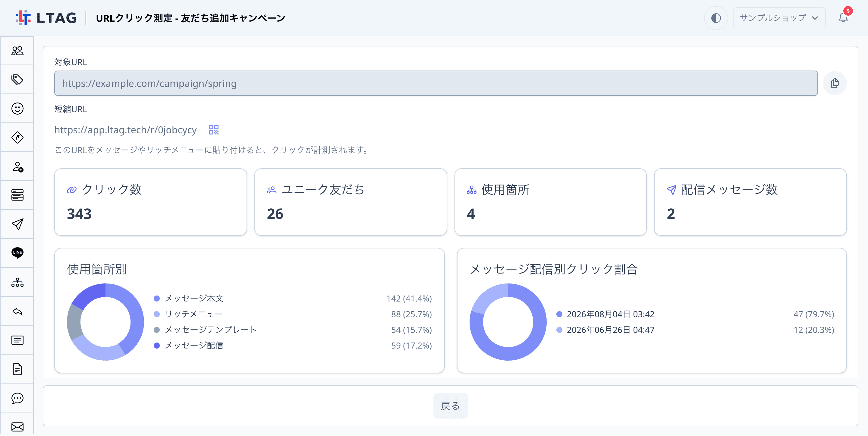868x436 pixels.
Task: Open the stacked cards sidebar icon
Action: point(17,195)
